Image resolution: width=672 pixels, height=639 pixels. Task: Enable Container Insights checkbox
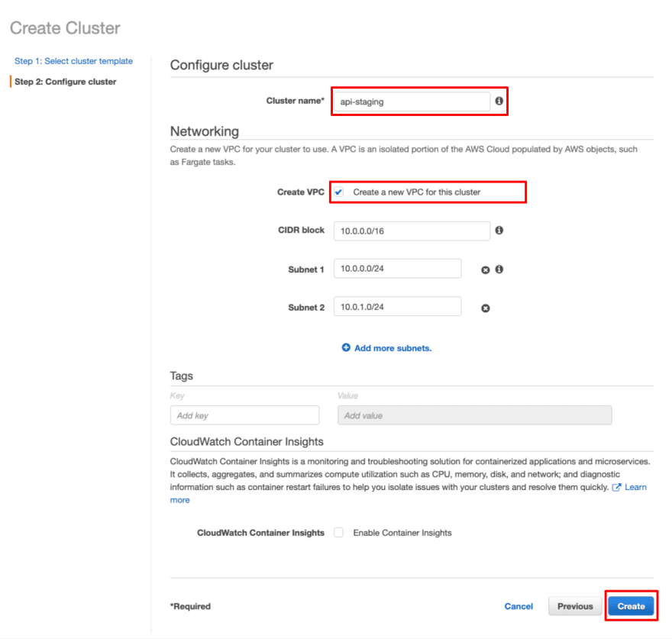coord(338,532)
